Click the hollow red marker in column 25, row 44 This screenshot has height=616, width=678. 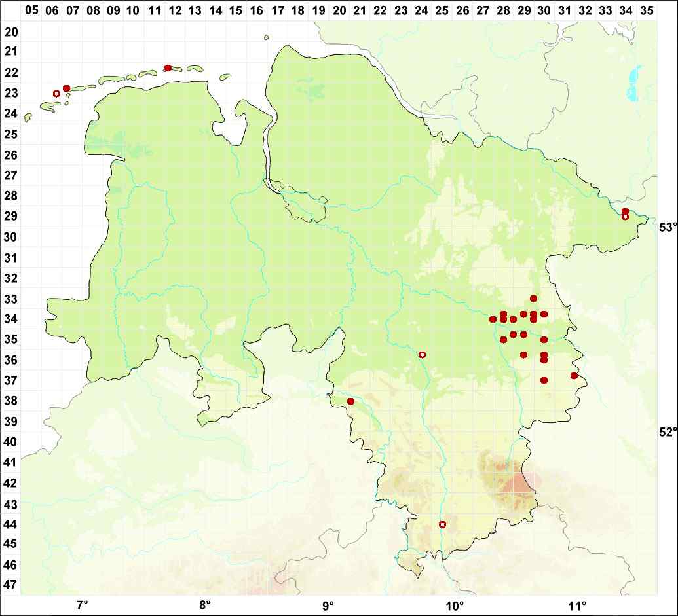(442, 524)
